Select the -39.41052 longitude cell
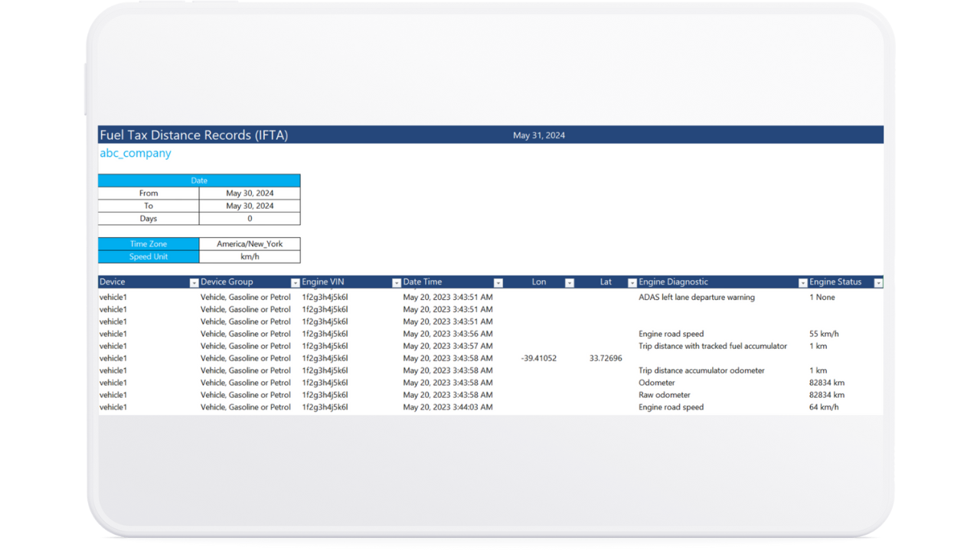Screen dimensions: 980x551 (539, 358)
